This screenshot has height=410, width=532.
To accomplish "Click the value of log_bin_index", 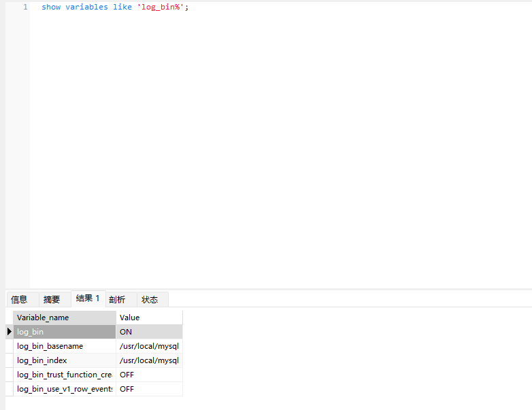I will pos(149,360).
